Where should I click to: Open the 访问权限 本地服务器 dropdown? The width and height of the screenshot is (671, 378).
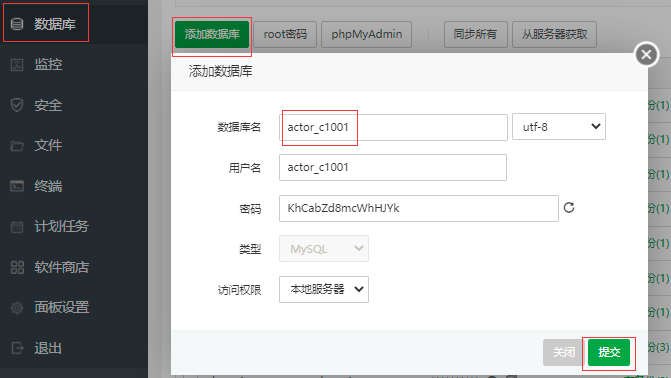point(324,290)
